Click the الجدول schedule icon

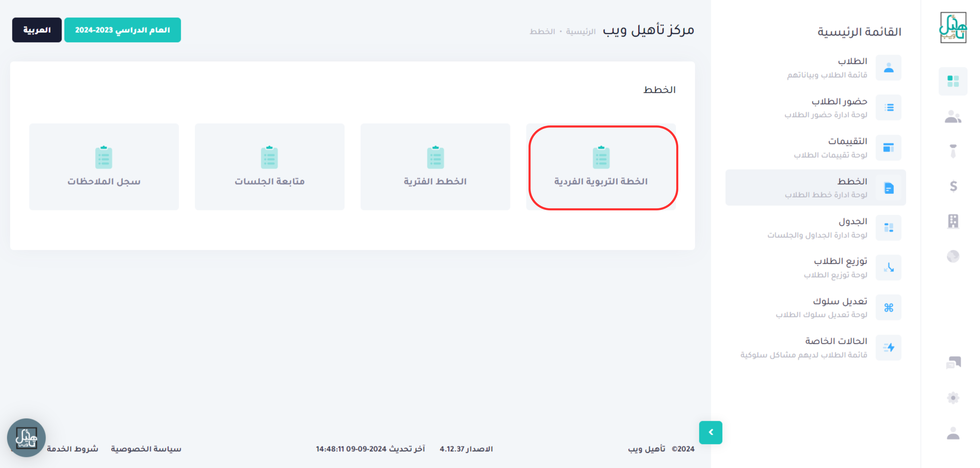(888, 228)
